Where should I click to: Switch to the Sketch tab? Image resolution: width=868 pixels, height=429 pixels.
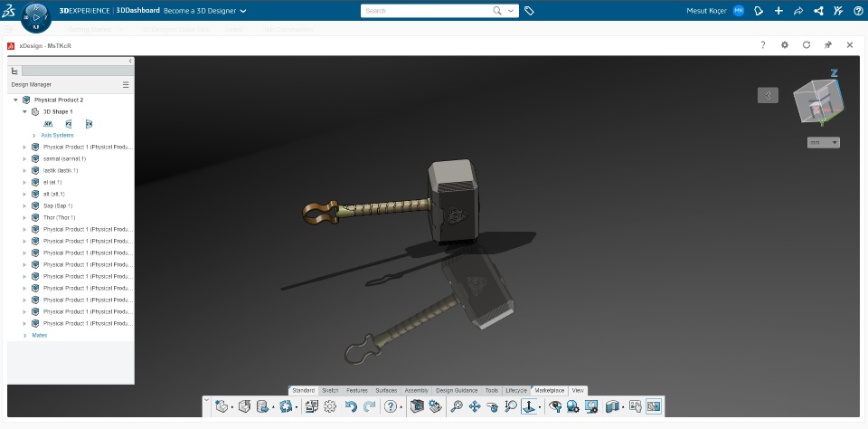pyautogui.click(x=331, y=391)
